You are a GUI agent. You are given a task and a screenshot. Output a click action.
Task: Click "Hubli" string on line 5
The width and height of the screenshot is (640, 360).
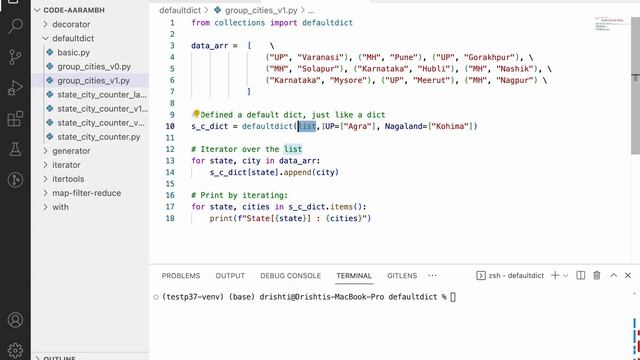(x=433, y=69)
